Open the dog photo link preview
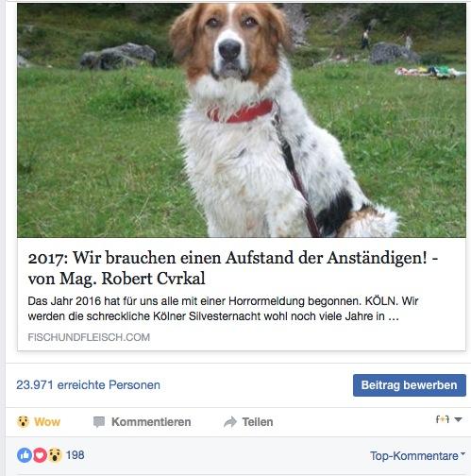This screenshot has width=471, height=476. [242, 120]
